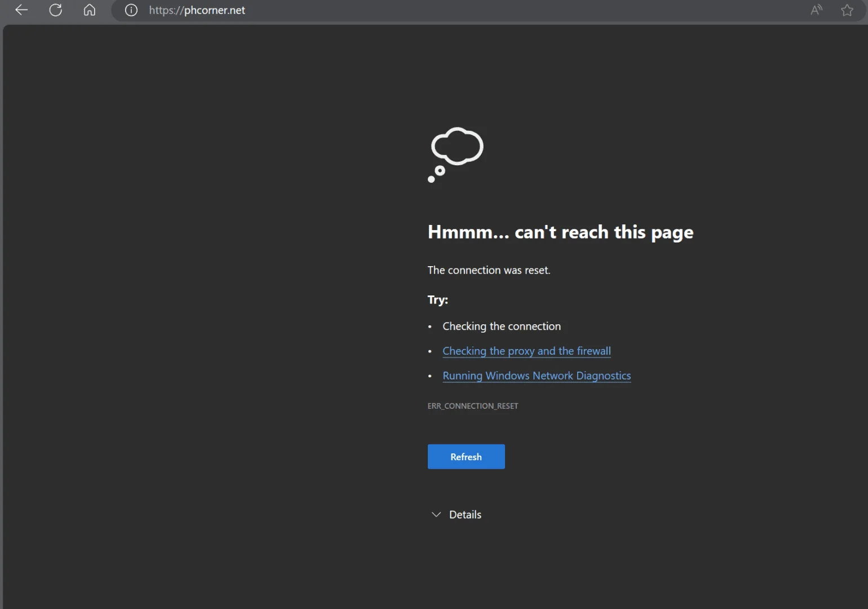
Task: Go back with the browser back arrow
Action: click(x=21, y=10)
